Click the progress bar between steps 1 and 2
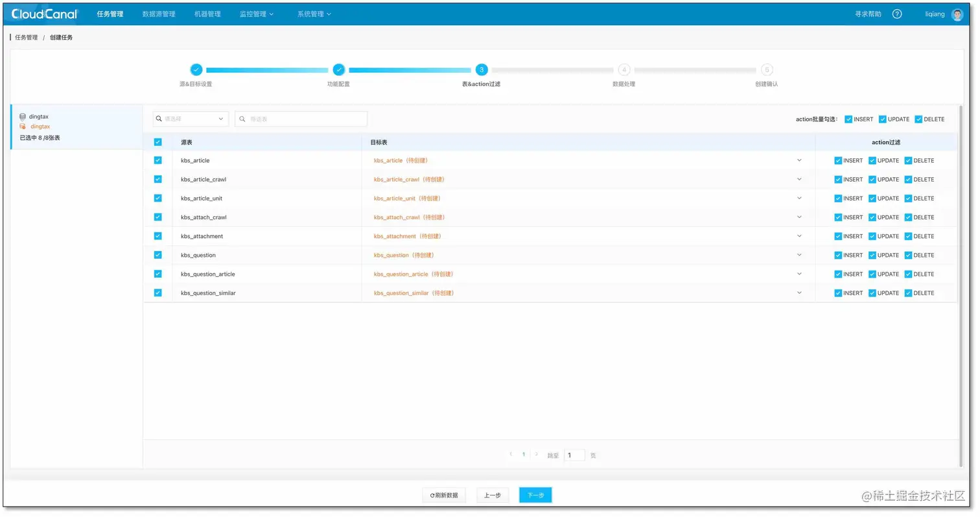This screenshot has width=980, height=517. pyautogui.click(x=267, y=70)
